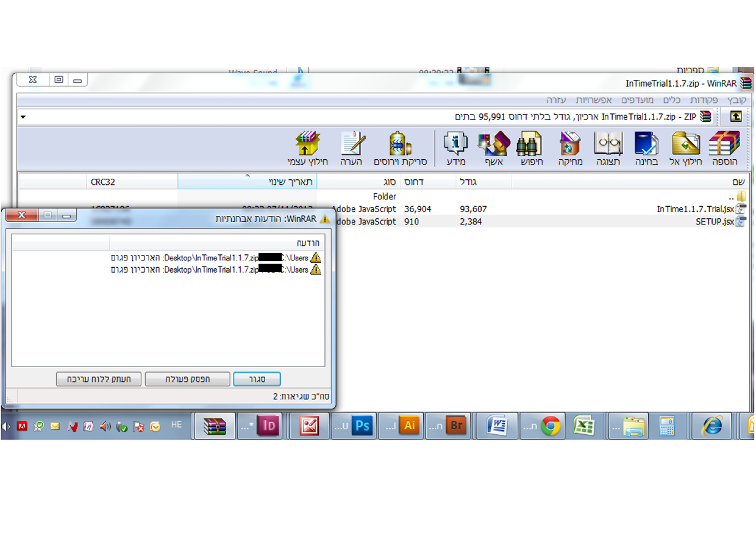Launch the אשף (Wizard) toolbar icon
Viewport: 756px width, 533px height.
click(494, 148)
